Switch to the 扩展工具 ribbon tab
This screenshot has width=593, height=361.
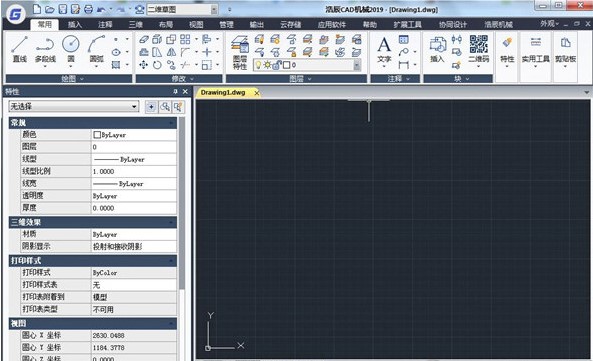click(407, 25)
